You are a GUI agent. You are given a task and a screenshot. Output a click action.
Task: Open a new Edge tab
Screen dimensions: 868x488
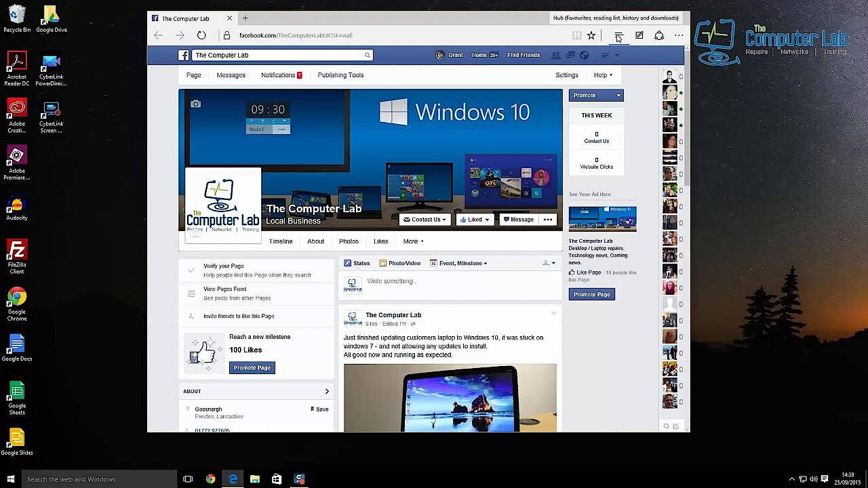point(245,18)
